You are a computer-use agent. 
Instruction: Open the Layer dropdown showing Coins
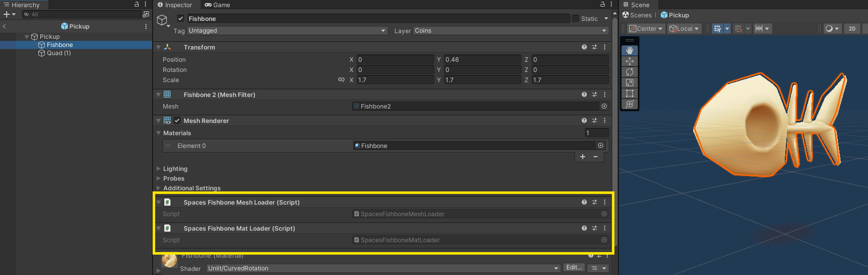click(511, 31)
